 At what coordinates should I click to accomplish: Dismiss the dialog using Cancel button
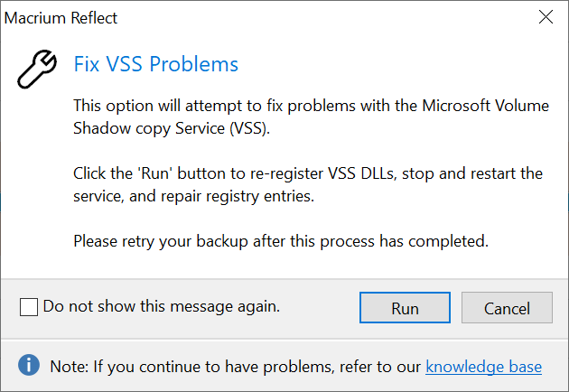[507, 307]
